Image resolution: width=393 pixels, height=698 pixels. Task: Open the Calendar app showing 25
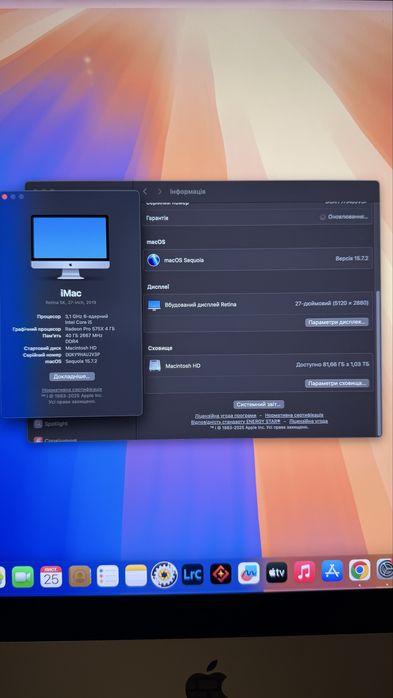(51, 576)
